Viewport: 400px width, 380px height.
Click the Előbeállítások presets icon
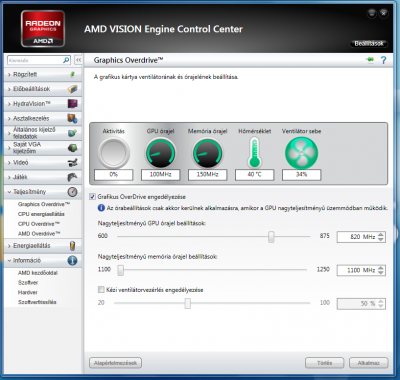pos(72,89)
